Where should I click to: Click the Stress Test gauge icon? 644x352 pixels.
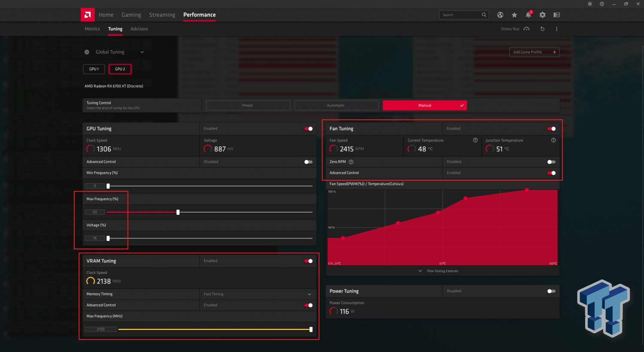click(527, 29)
